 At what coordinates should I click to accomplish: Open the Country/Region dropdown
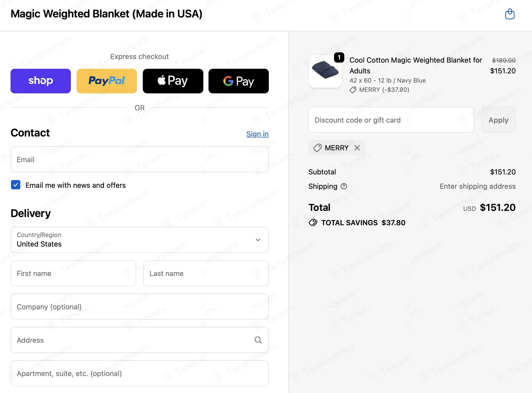point(140,240)
